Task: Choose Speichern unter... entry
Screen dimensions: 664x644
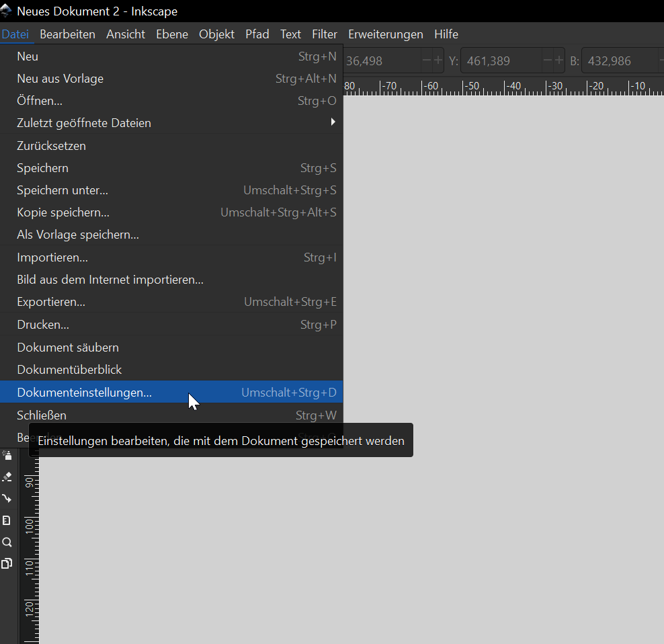Action: click(171, 190)
